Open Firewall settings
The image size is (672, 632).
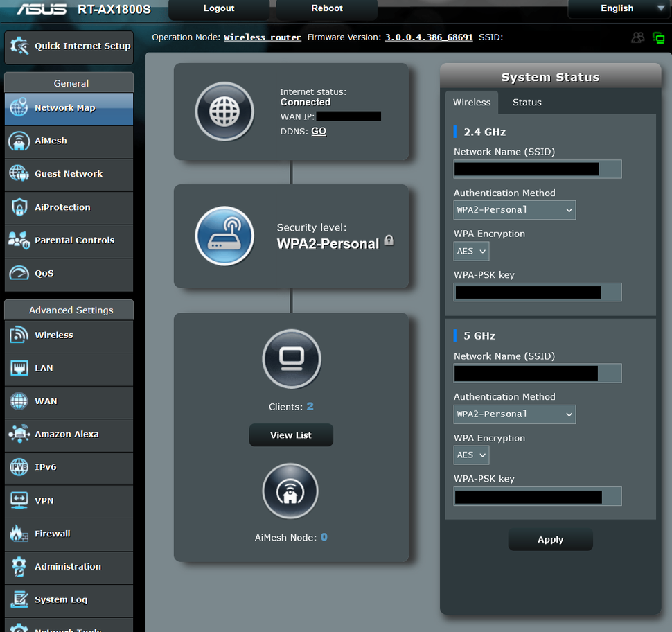69,534
